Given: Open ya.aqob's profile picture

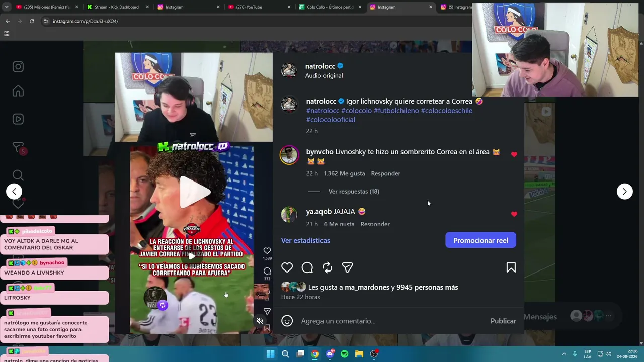Looking at the screenshot, I should tap(289, 215).
